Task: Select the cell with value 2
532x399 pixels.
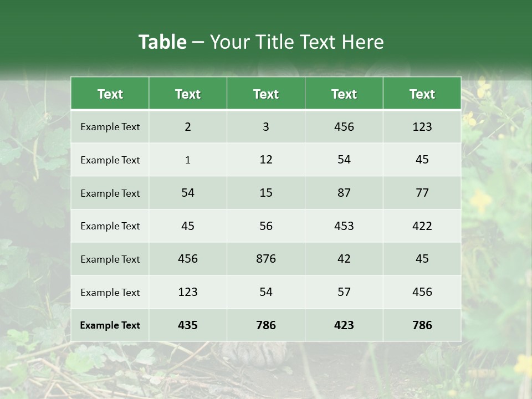Action: point(188,127)
